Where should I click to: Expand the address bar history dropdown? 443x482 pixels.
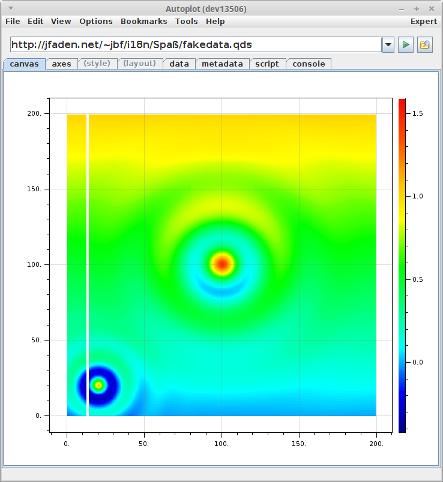coord(388,45)
